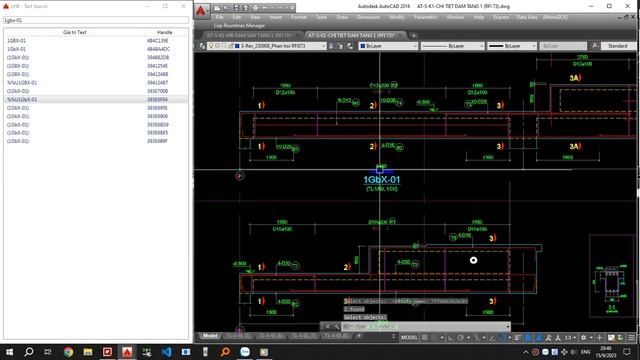This screenshot has height=360, width=640.
Task: Open the color ByLayer dropdown
Action: pyautogui.click(x=388, y=46)
